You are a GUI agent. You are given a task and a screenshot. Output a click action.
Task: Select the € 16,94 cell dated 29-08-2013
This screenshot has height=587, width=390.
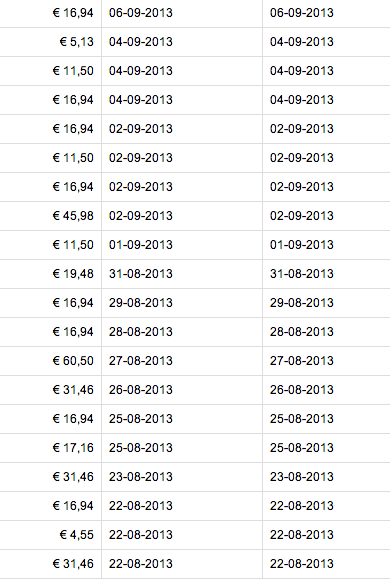tap(51, 303)
